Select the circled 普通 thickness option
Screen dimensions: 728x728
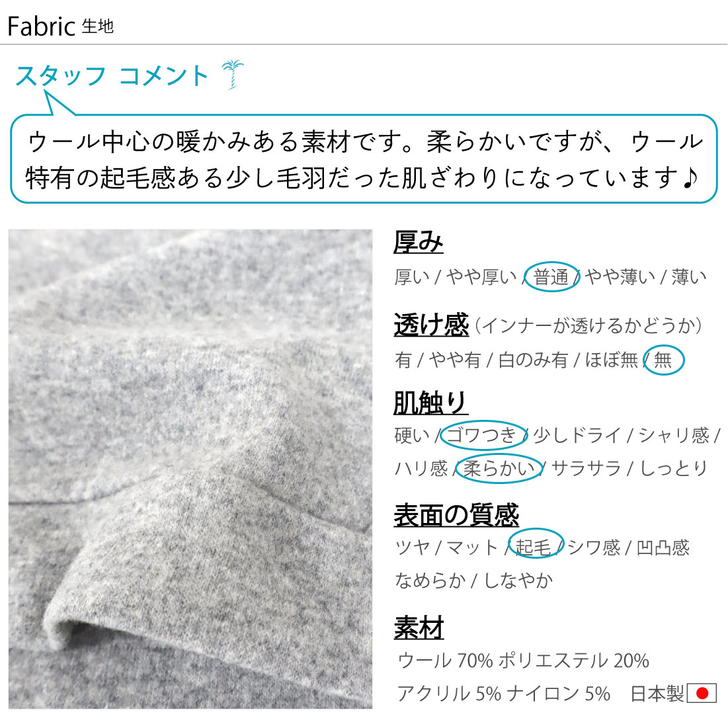(x=551, y=276)
